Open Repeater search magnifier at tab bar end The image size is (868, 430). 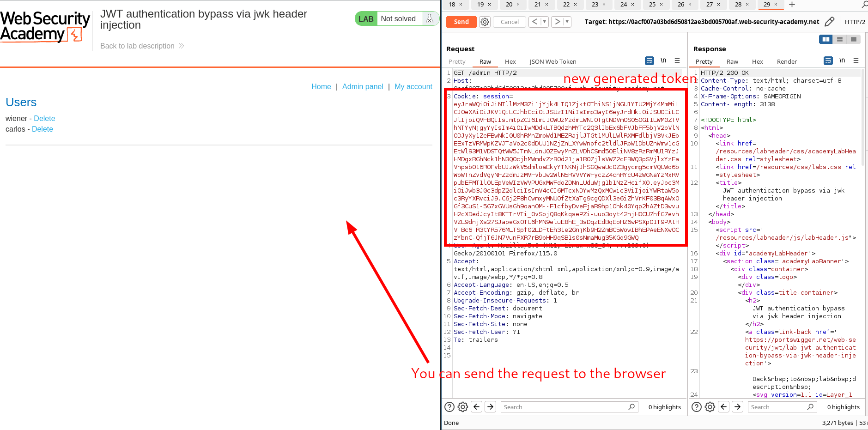click(x=864, y=5)
